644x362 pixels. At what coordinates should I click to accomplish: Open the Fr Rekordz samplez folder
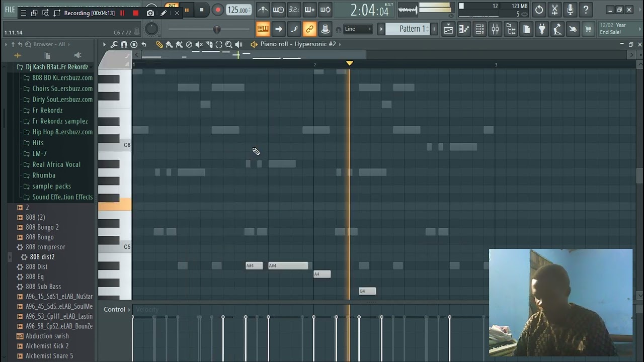point(60,121)
